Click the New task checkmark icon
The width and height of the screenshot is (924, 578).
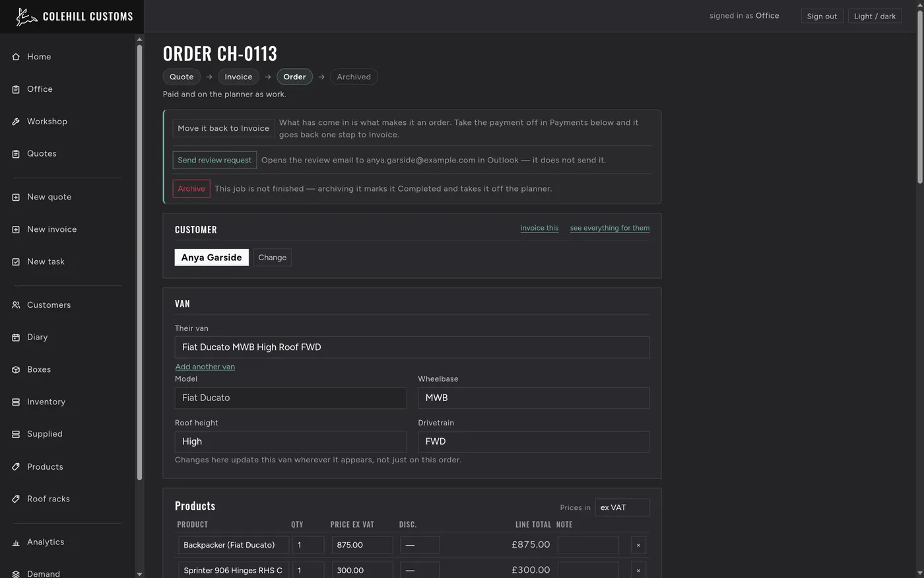[x=16, y=262]
